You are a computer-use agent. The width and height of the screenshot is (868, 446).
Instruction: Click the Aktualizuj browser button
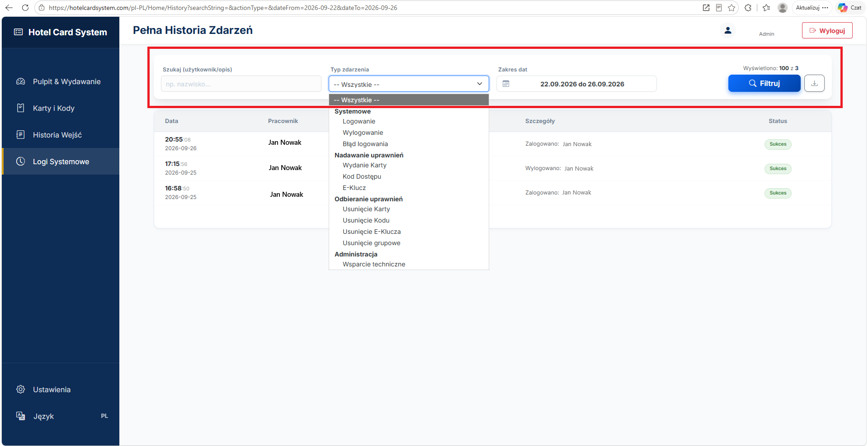tap(812, 8)
